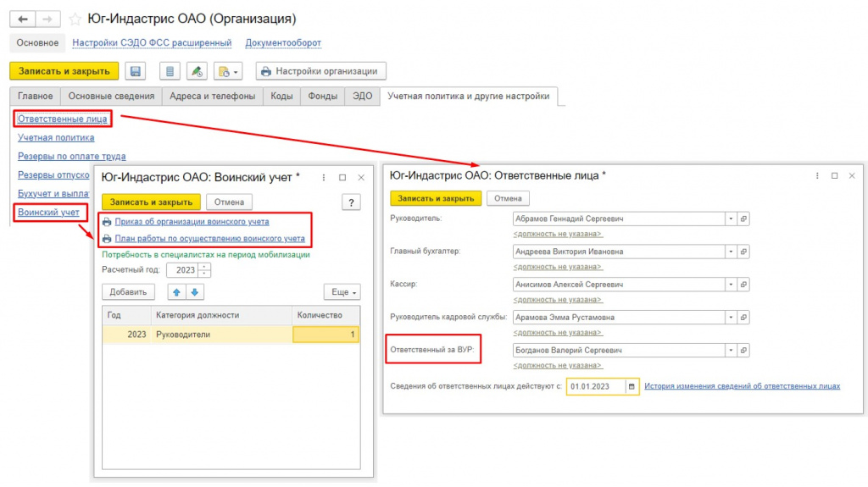
Task: Open help with the question mark button
Action: coord(351,202)
